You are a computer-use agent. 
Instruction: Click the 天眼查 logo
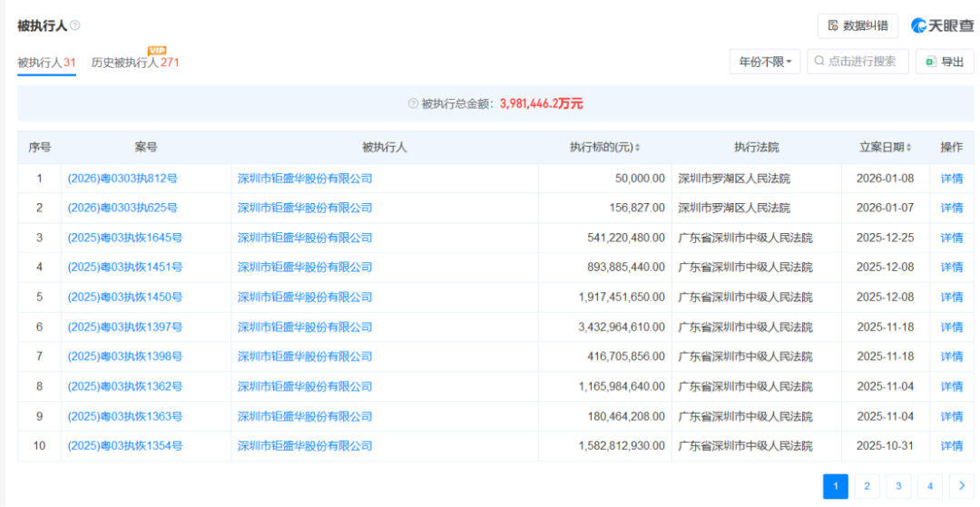pos(942,25)
